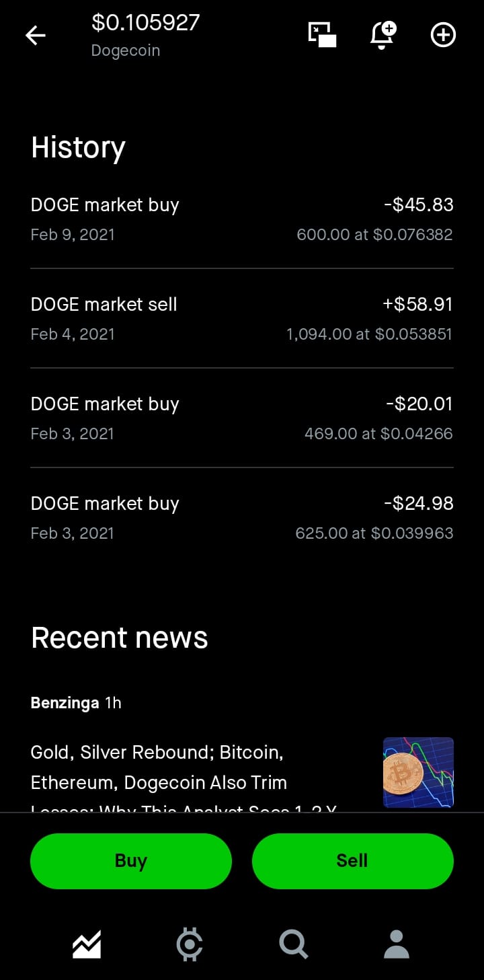
Task: Switch to the crypto tab icon
Action: tap(190, 944)
